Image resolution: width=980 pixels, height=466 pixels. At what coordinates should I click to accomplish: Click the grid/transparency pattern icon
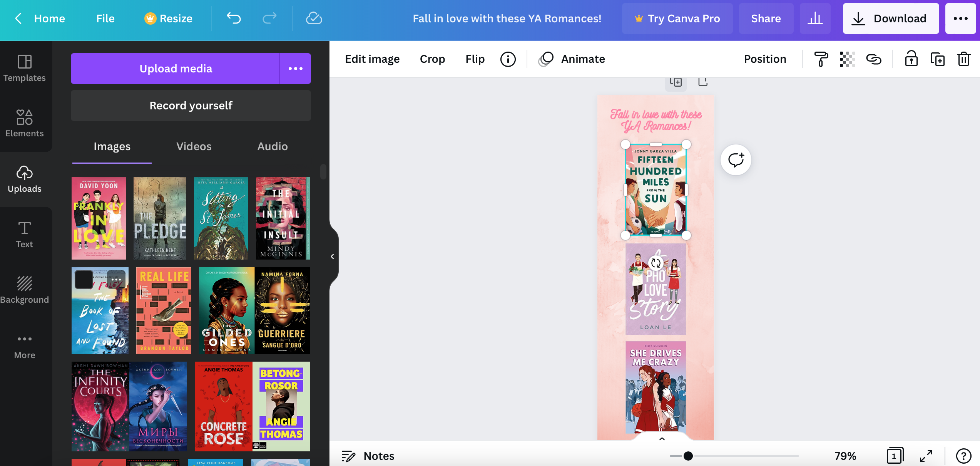[x=847, y=59]
